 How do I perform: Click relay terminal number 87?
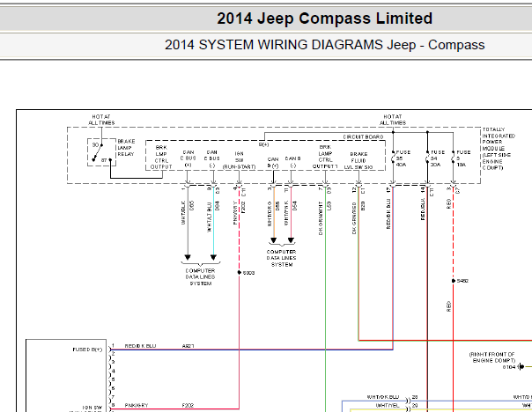pyautogui.click(x=104, y=160)
